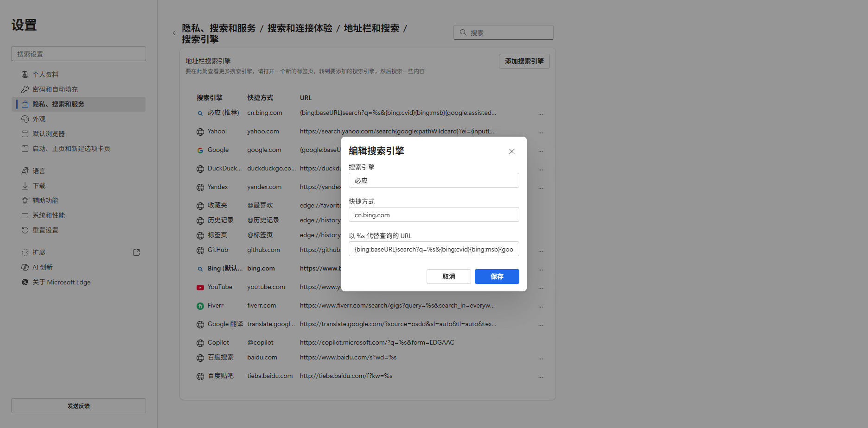Open the more options menu for Fiverr row
Viewport: 868px width, 428px height.
(541, 306)
